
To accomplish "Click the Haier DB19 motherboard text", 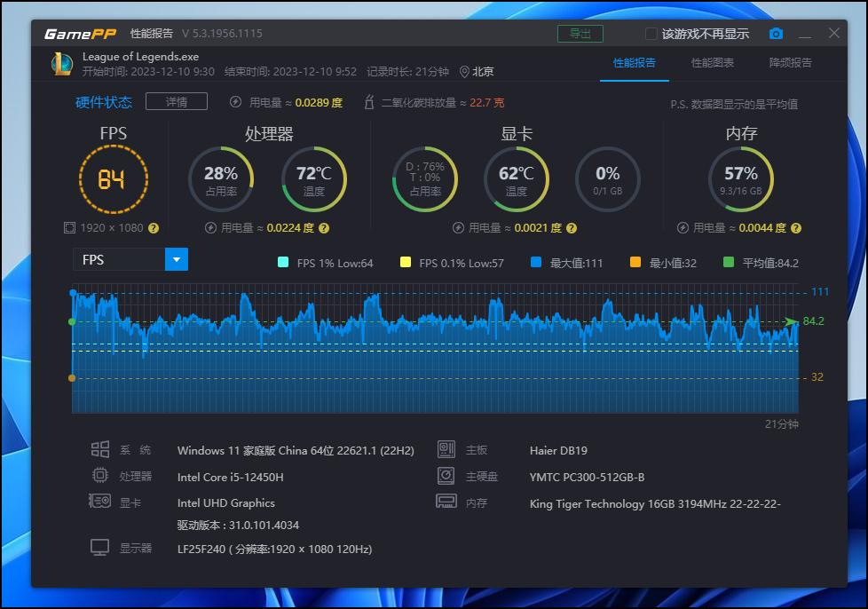I will pos(558,451).
